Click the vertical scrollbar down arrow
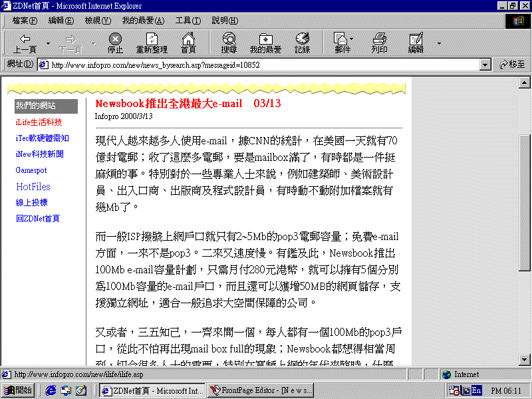The width and height of the screenshot is (532, 399). (x=525, y=361)
